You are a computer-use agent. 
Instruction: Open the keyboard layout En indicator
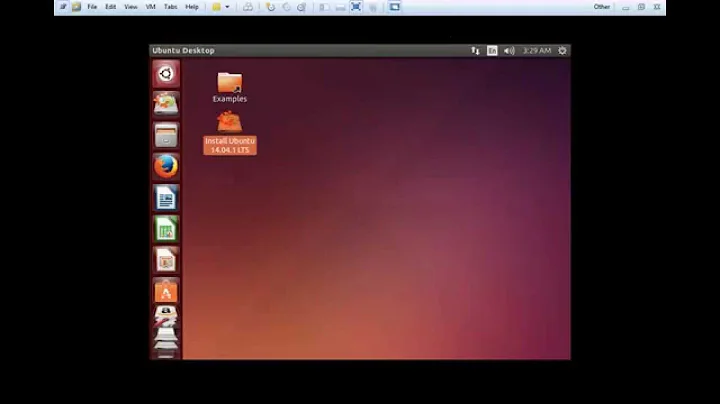coord(492,51)
